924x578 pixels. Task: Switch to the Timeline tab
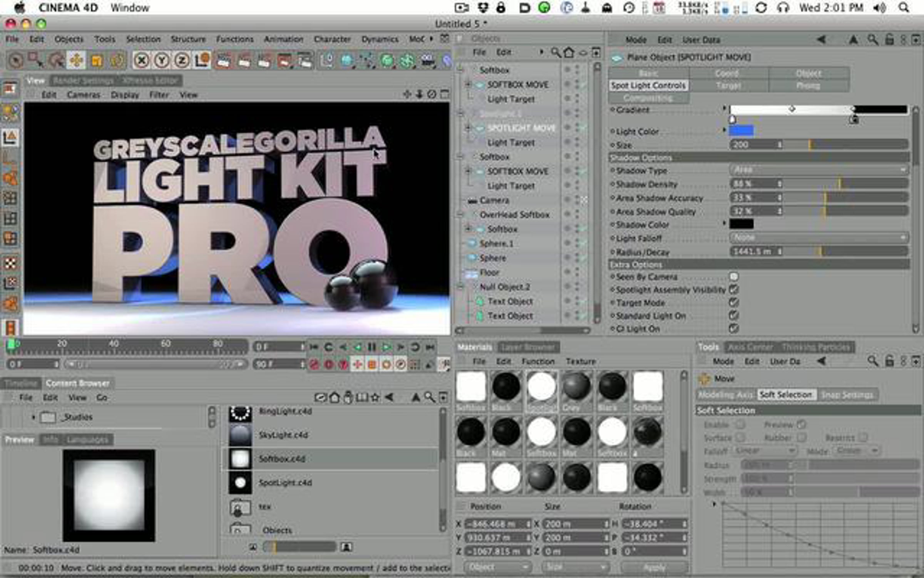pos(20,383)
